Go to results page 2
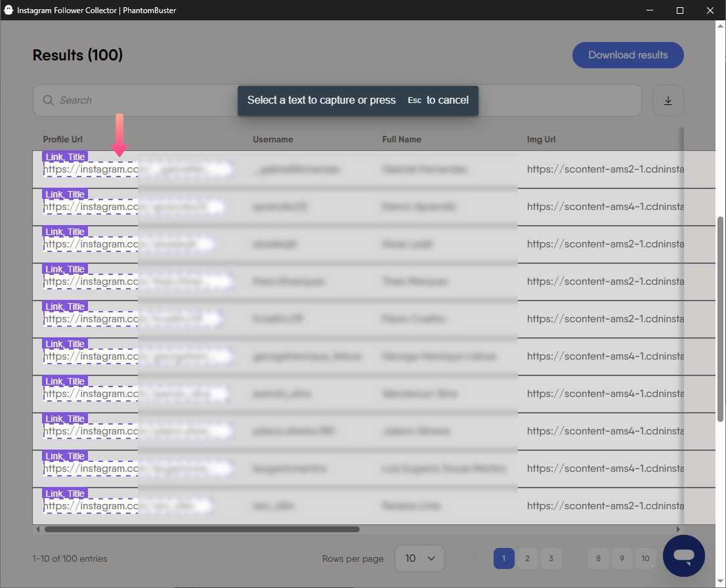 [x=527, y=558]
